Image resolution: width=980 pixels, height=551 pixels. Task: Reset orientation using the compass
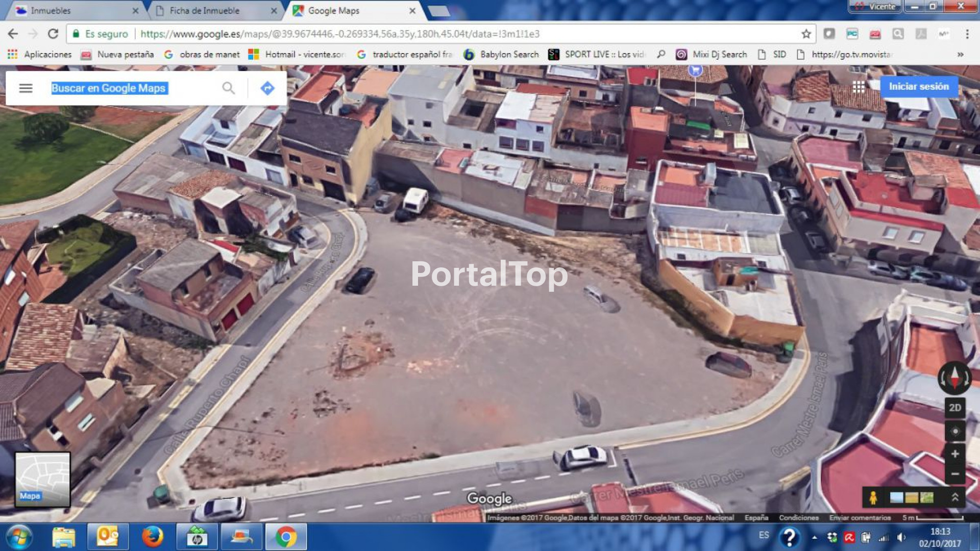[x=954, y=378]
